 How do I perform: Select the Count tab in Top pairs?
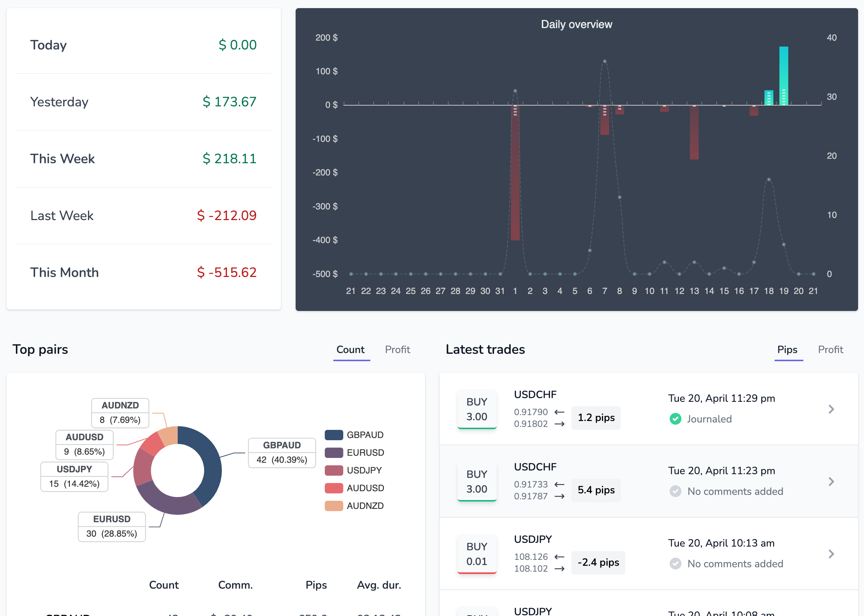[x=351, y=350]
